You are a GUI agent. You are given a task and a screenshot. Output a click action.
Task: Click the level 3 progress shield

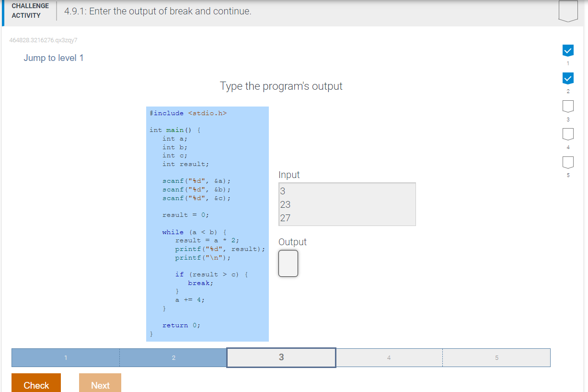(x=567, y=106)
